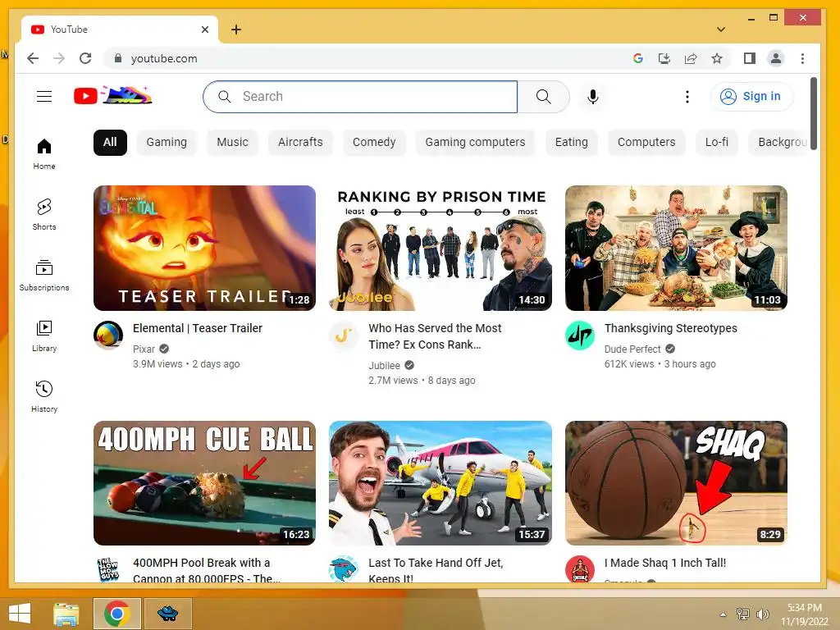
Task: Open I Made Shaq 1 Inch Tall title
Action: [664, 563]
